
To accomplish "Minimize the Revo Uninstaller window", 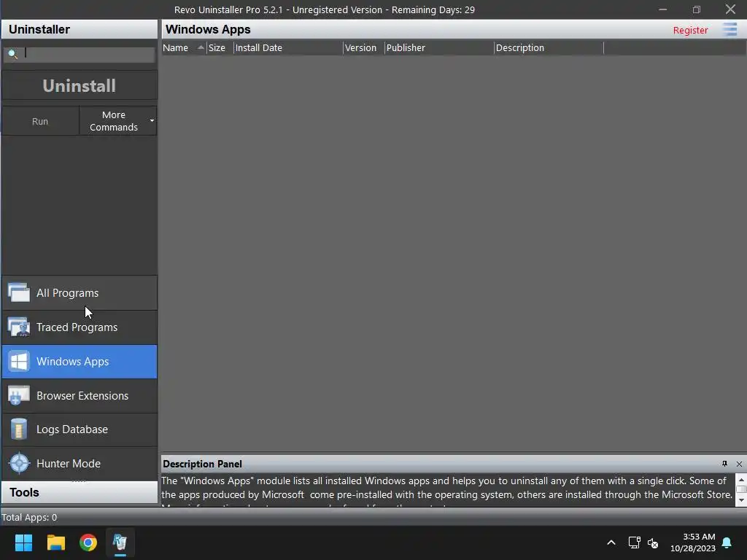I will click(x=662, y=9).
